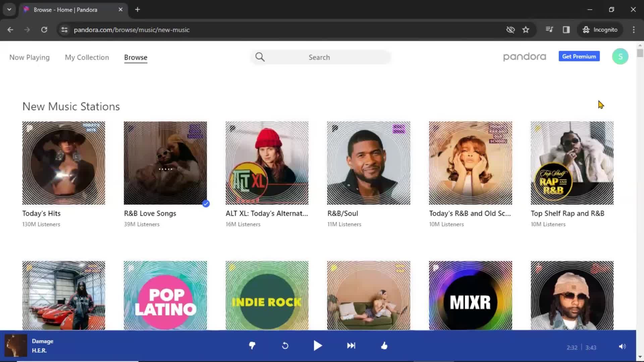Open the Now Playing tab
644x362 pixels.
pyautogui.click(x=30, y=57)
